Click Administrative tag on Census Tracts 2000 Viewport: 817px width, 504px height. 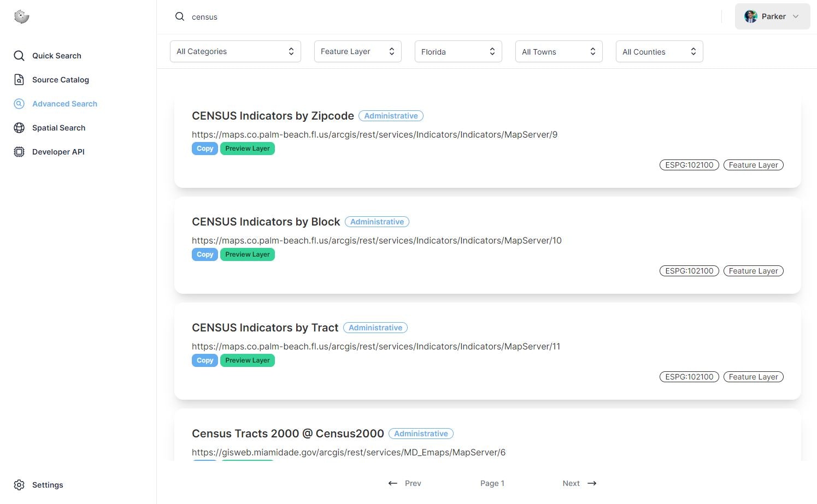click(x=421, y=434)
